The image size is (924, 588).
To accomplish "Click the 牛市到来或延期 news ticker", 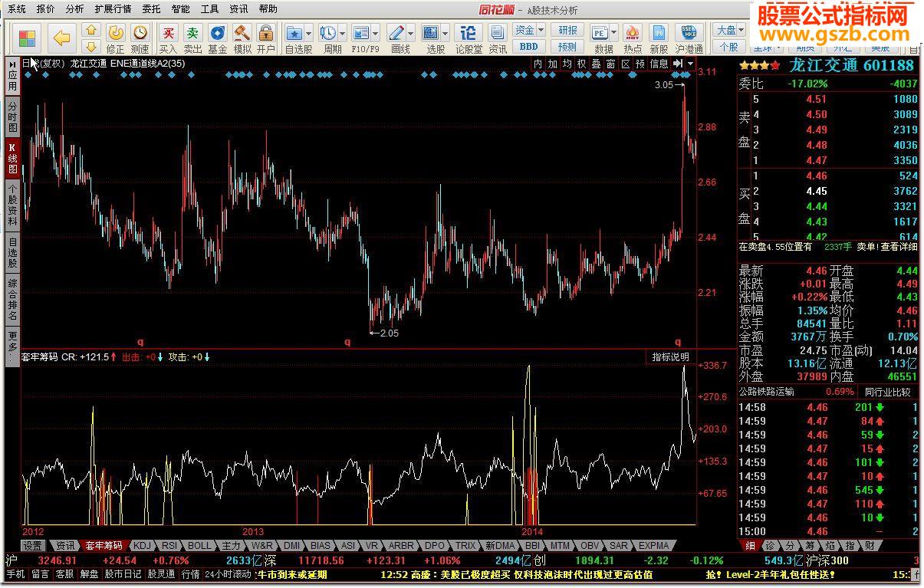I will (292, 574).
